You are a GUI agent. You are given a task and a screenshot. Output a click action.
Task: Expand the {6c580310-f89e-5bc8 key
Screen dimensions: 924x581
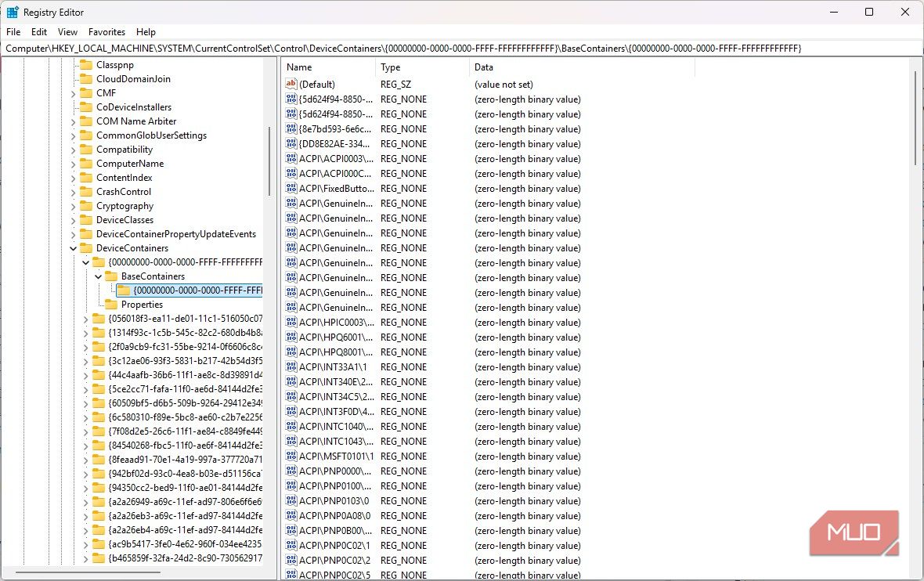(x=85, y=417)
